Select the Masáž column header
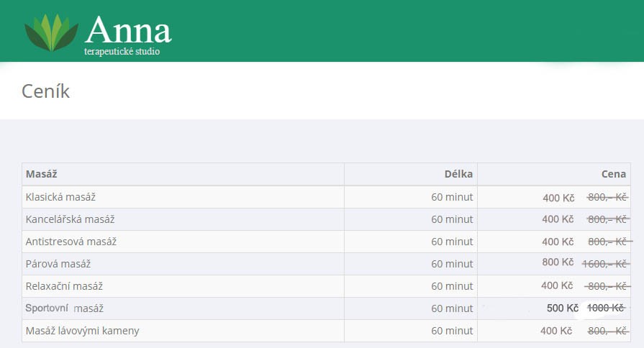 41,174
